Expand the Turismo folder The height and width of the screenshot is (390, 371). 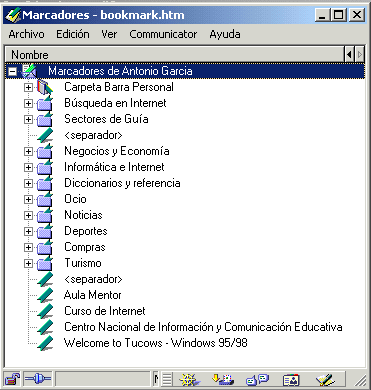tap(28, 263)
